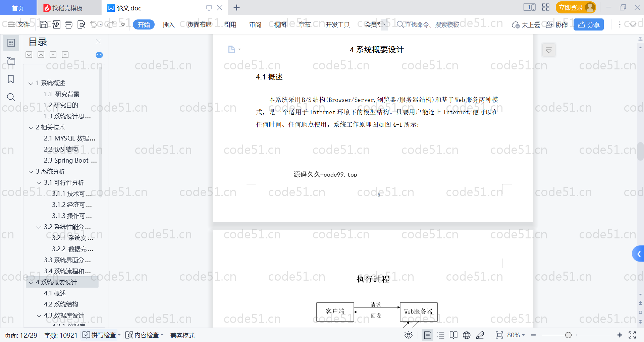Enter full screen mode icon

632,335
